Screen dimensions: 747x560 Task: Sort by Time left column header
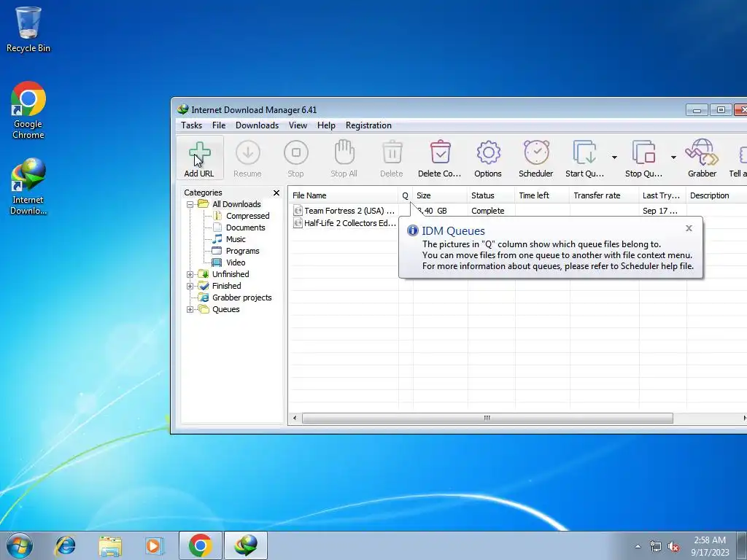542,195
